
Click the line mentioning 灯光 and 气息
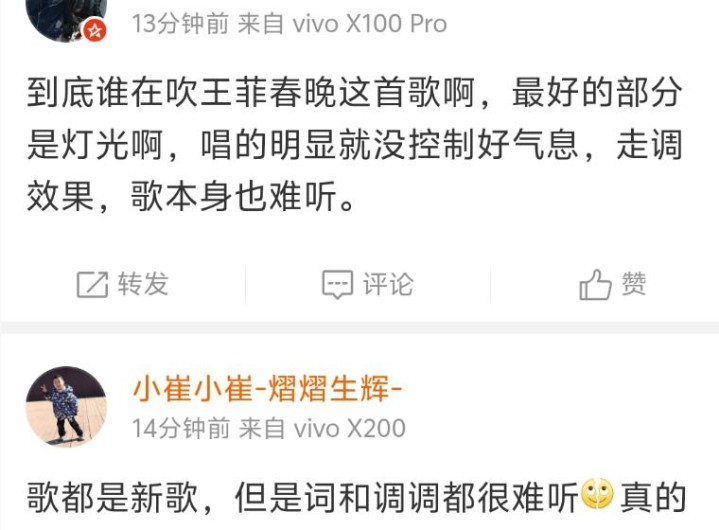(354, 145)
